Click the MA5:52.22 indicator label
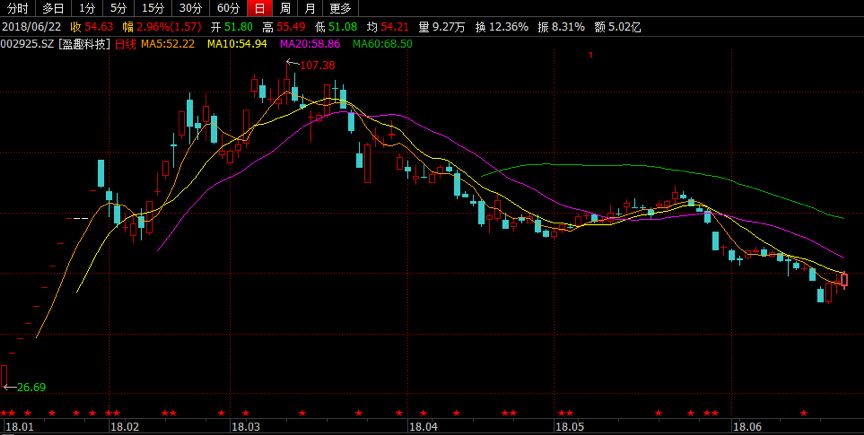 coord(167,44)
